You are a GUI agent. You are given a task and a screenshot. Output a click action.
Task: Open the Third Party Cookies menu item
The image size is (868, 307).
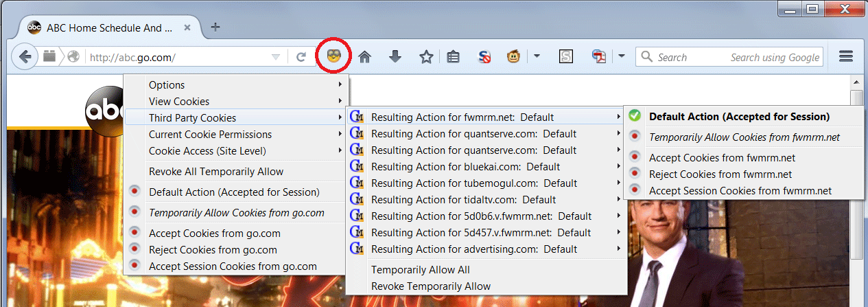236,118
